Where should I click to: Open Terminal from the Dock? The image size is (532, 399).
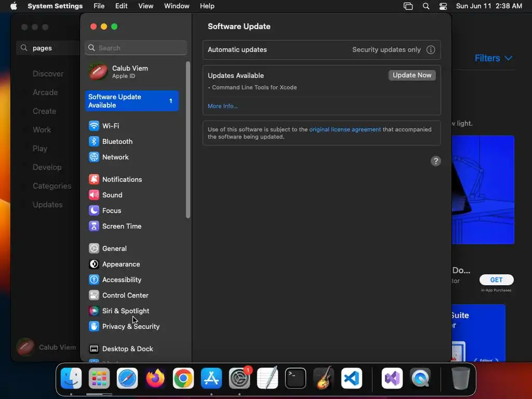pos(296,378)
